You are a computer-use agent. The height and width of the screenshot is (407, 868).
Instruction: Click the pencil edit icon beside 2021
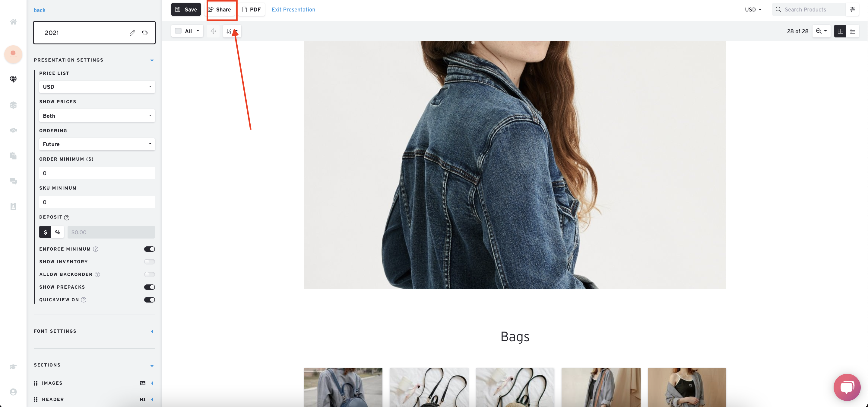(x=132, y=33)
